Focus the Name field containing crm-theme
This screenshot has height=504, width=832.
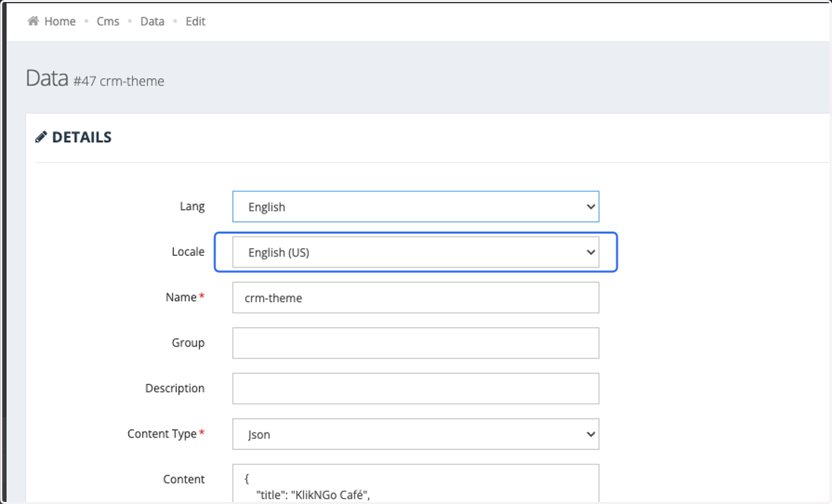[x=416, y=298]
